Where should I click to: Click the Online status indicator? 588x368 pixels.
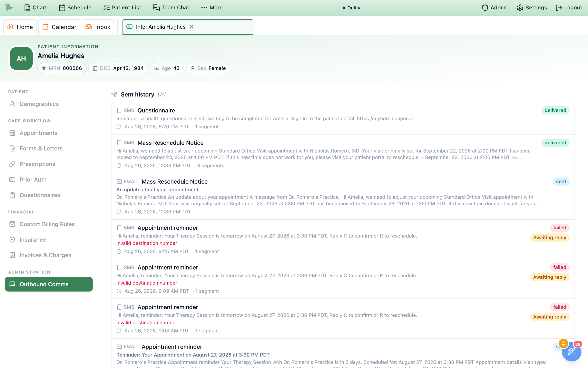pos(352,8)
